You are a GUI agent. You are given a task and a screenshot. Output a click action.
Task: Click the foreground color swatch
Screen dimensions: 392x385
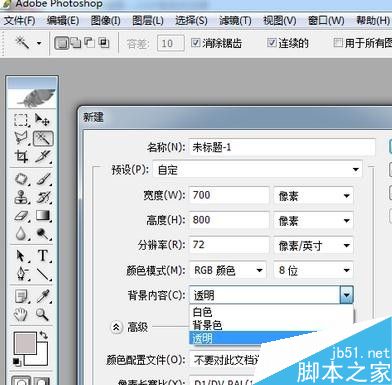25,343
